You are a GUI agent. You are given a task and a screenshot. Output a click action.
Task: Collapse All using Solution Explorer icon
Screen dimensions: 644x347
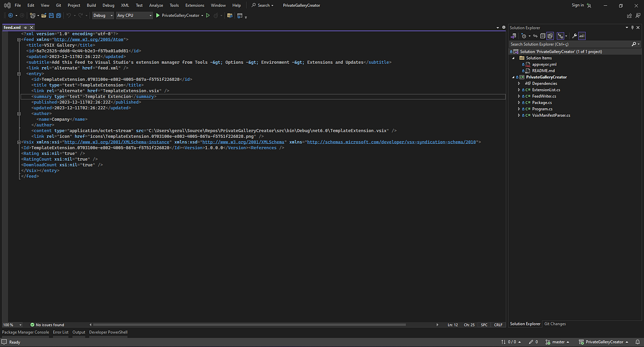click(x=542, y=36)
